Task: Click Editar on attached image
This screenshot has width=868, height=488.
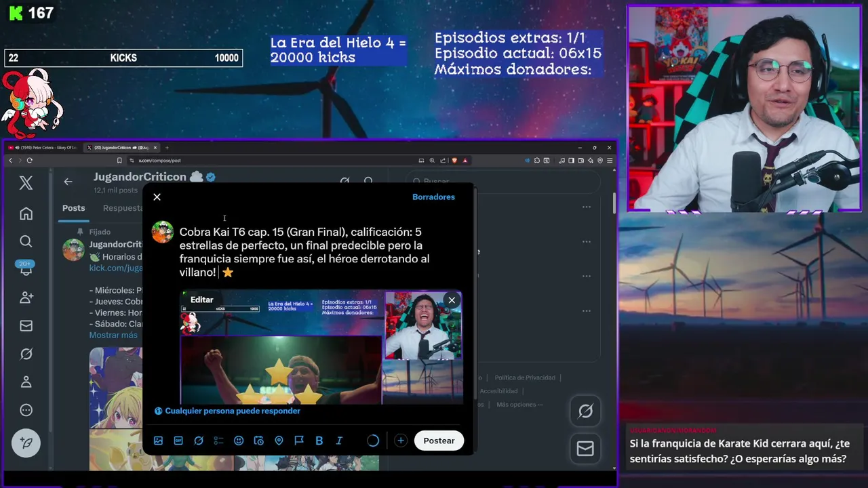Action: coord(201,300)
